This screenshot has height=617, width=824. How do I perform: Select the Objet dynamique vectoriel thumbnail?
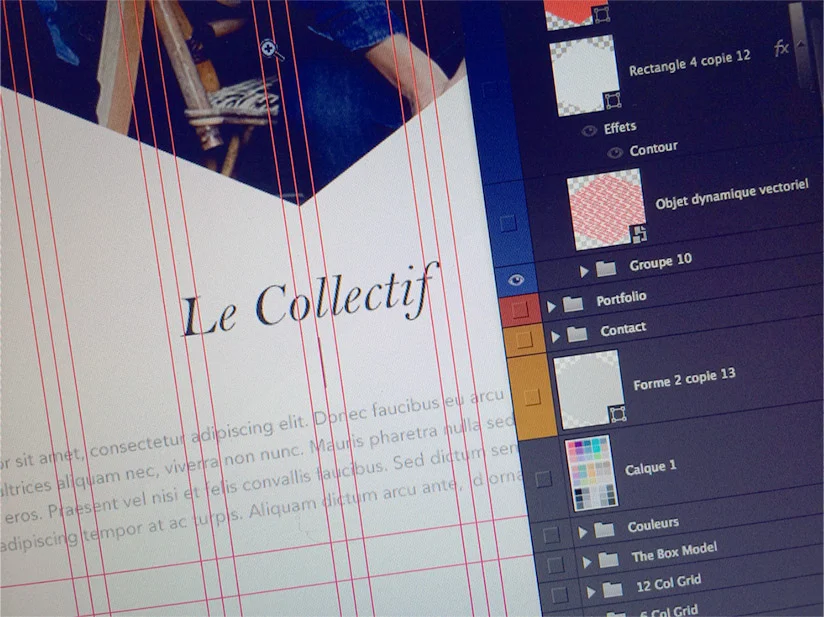tap(606, 209)
